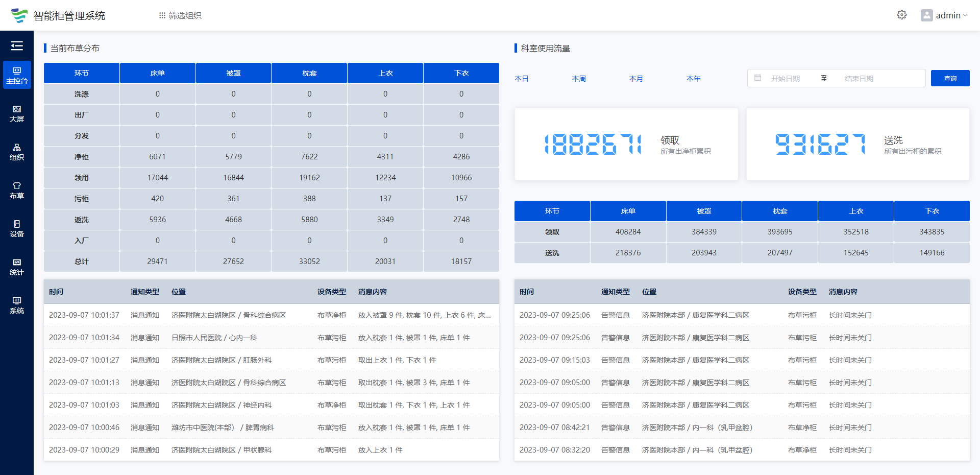Click cell value 33052
Viewport: 980px width, 475px height.
(309, 262)
